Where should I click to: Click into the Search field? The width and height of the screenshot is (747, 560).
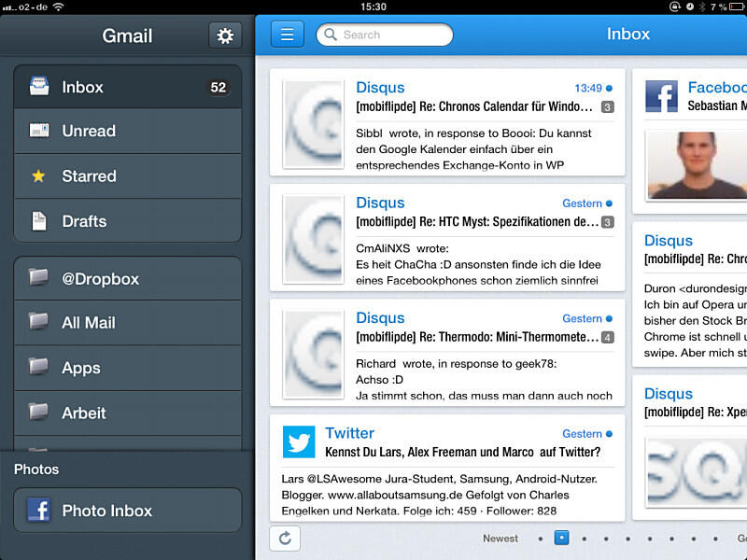pyautogui.click(x=385, y=35)
